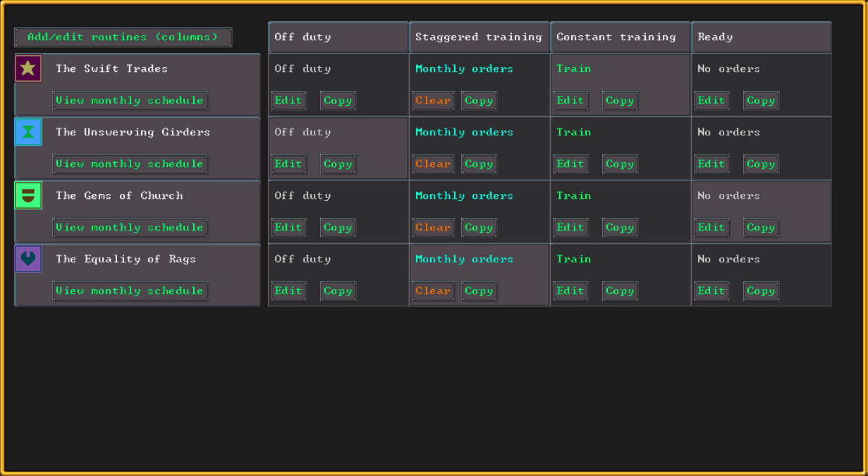Copy Constant training orders of The Unswerving Girders
This screenshot has width=868, height=476.
click(x=621, y=164)
